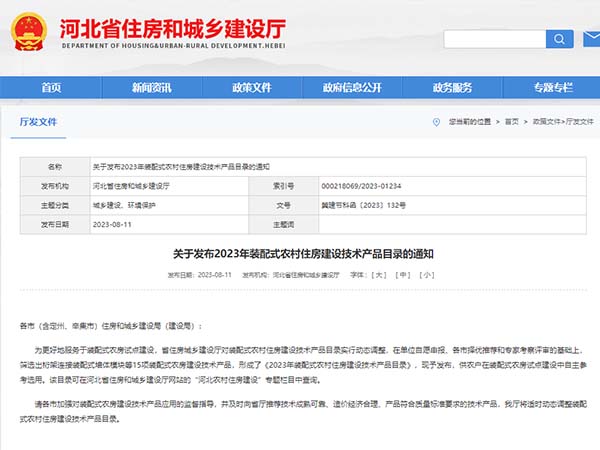Open the 首页 navigation tab
Screen dimensions: 600x450
click(50, 87)
